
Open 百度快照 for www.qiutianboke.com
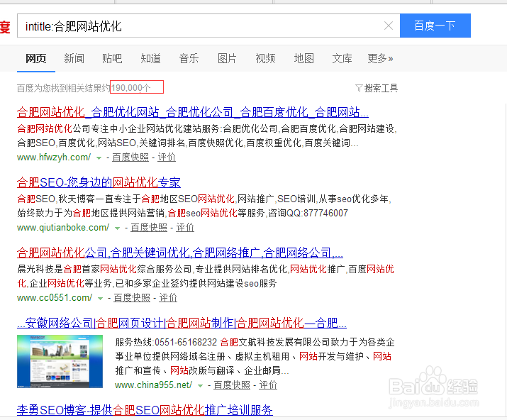[x=149, y=228]
